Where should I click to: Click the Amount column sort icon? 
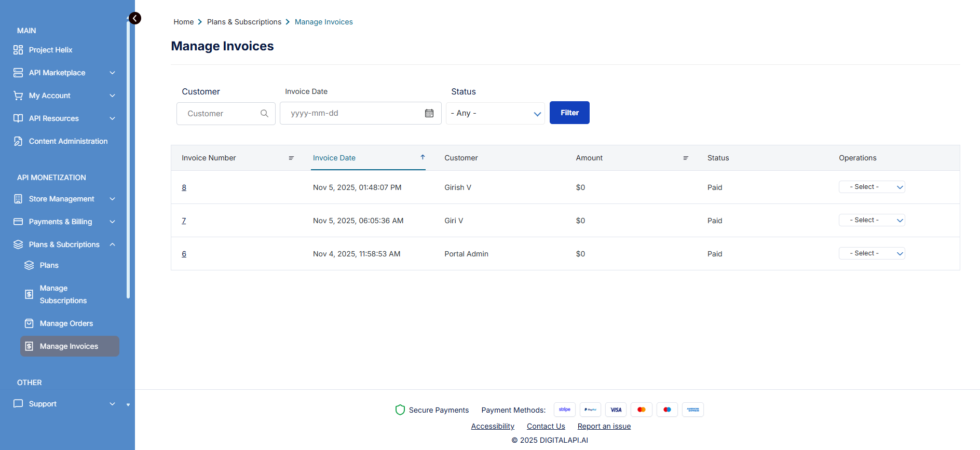click(x=686, y=158)
